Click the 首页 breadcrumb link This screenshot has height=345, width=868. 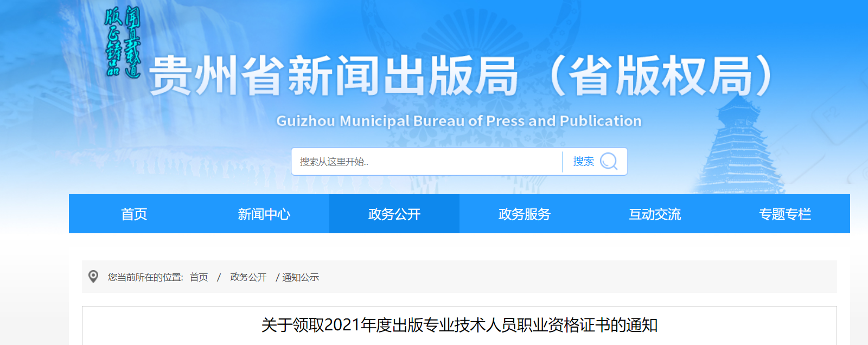[199, 277]
